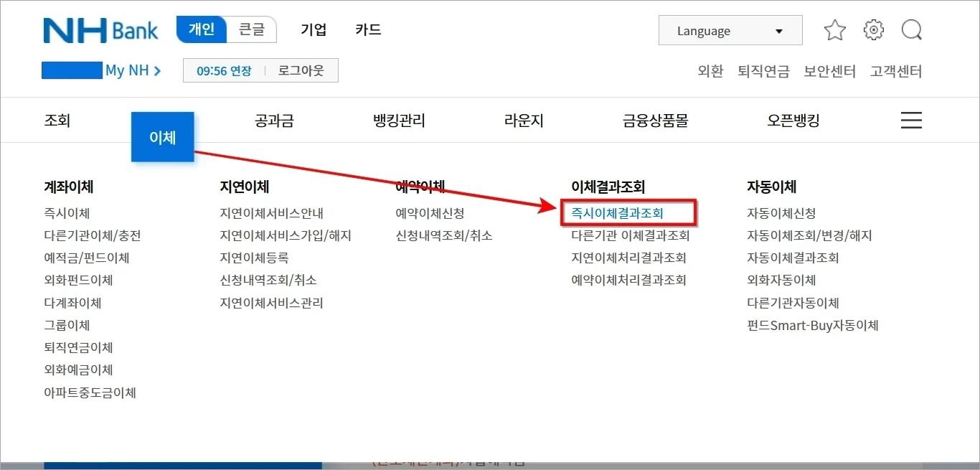Switch to the 카드 tab
Viewport: 980px width, 470px height.
[x=367, y=29]
